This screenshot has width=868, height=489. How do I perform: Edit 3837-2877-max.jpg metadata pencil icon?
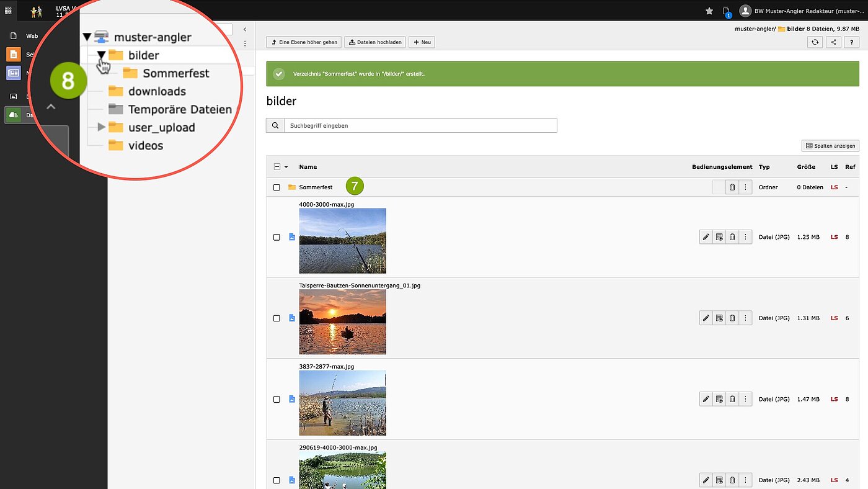(x=706, y=399)
